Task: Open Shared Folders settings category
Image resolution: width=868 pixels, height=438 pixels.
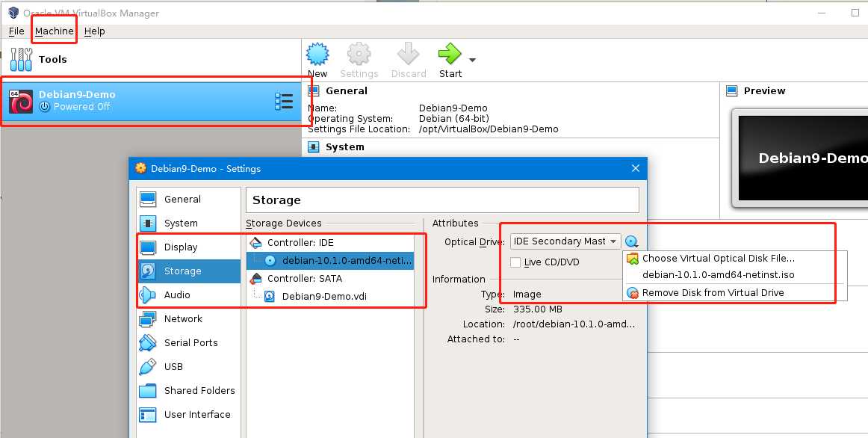Action: click(188, 390)
